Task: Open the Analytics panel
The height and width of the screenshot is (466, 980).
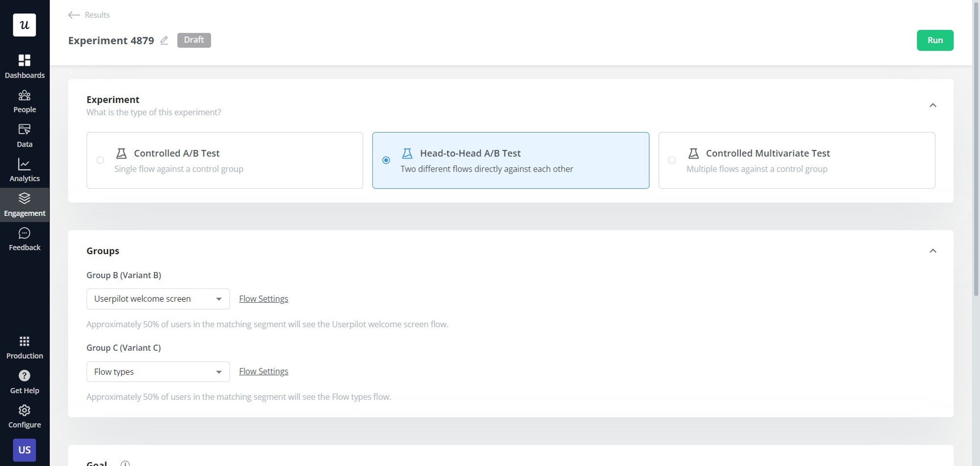Action: point(24,168)
